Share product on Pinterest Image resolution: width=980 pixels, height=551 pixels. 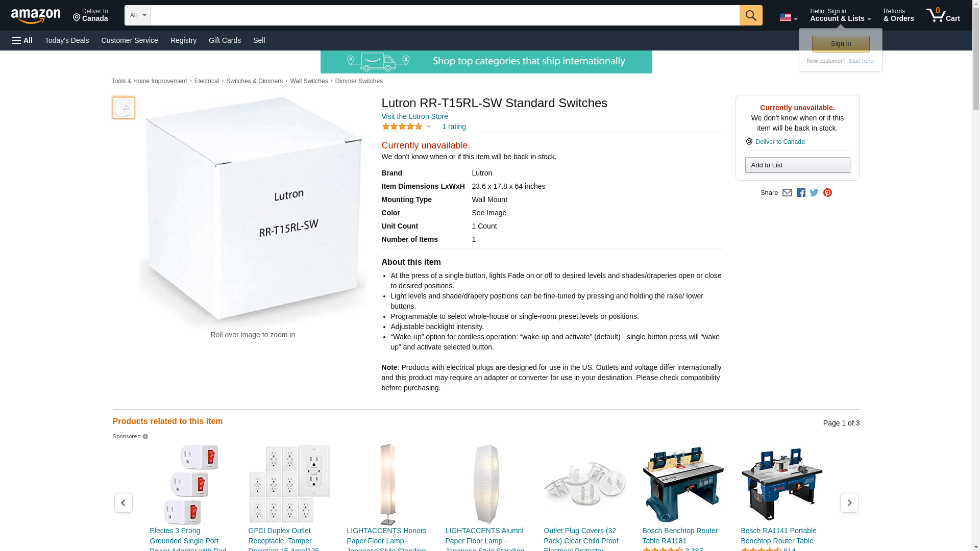(827, 193)
